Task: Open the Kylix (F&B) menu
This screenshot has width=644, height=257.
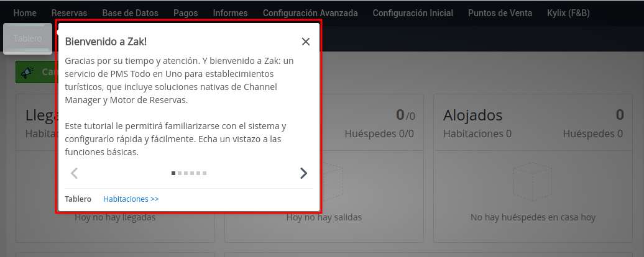Action: pyautogui.click(x=568, y=13)
